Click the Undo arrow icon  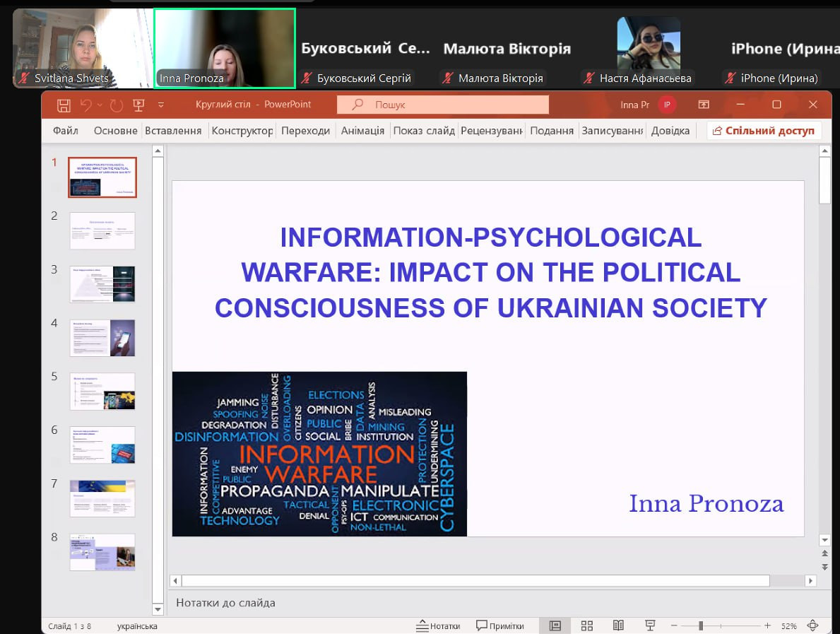coord(86,105)
